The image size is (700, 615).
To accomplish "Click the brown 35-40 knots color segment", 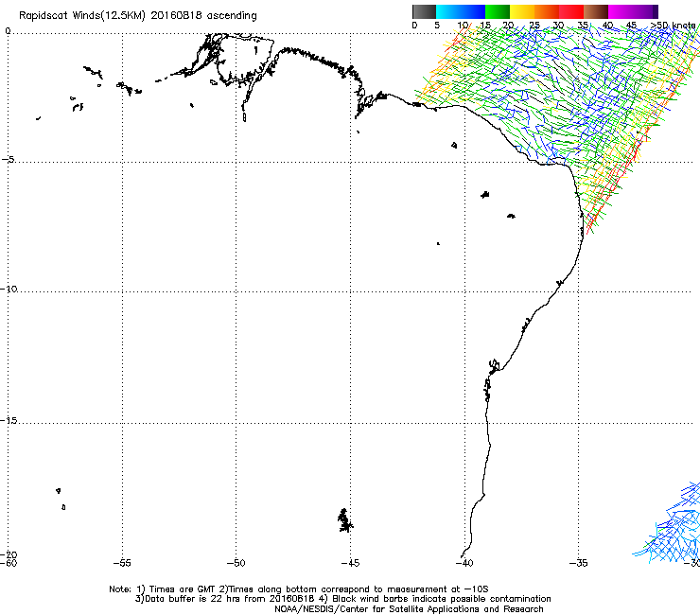I will pos(596,11).
